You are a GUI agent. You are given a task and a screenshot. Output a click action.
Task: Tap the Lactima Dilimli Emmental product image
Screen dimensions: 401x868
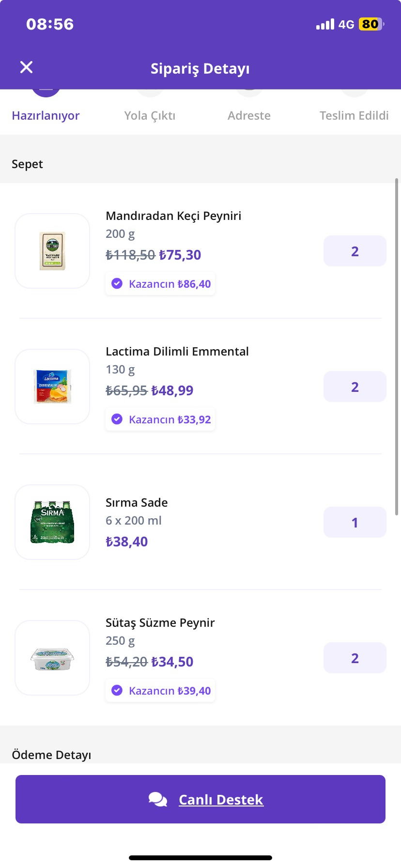52,387
